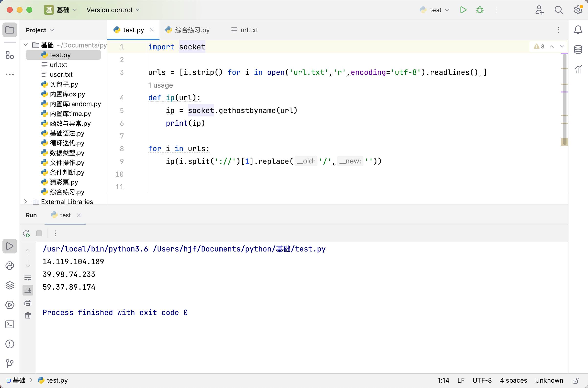Open Problems exclamation icon
The height and width of the screenshot is (388, 588).
(x=10, y=344)
